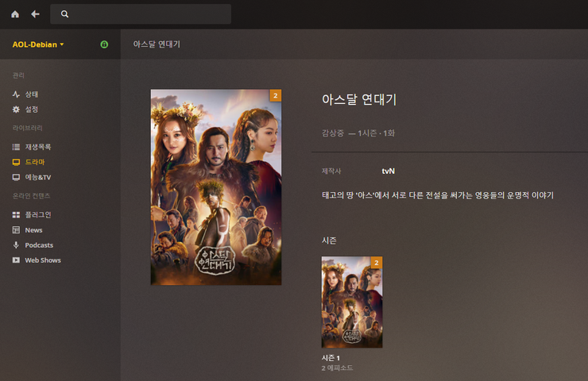The image size is (588, 381).
Task: Click the 설정 gear icon
Action: 16,110
